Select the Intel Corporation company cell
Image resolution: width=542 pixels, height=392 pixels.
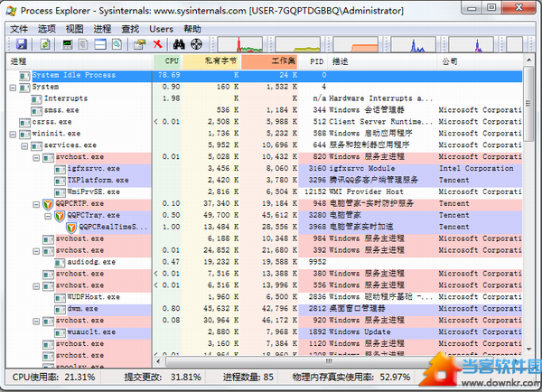pyautogui.click(x=476, y=169)
